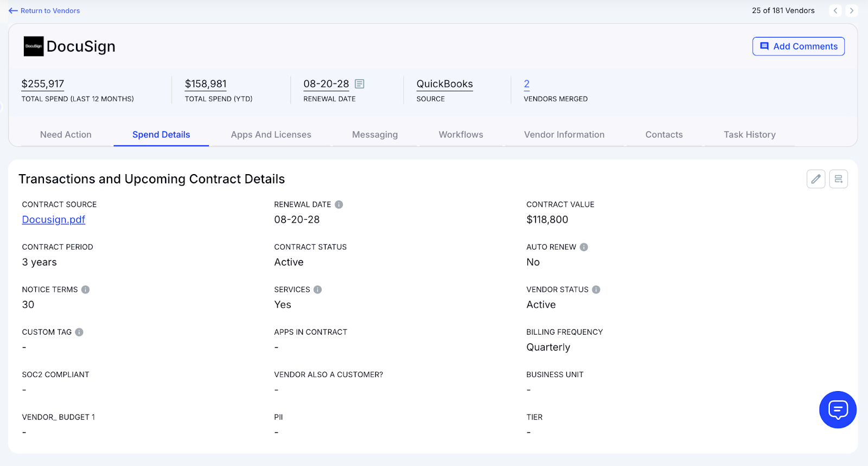Click the Services info icon
The image size is (868, 466).
tap(317, 290)
